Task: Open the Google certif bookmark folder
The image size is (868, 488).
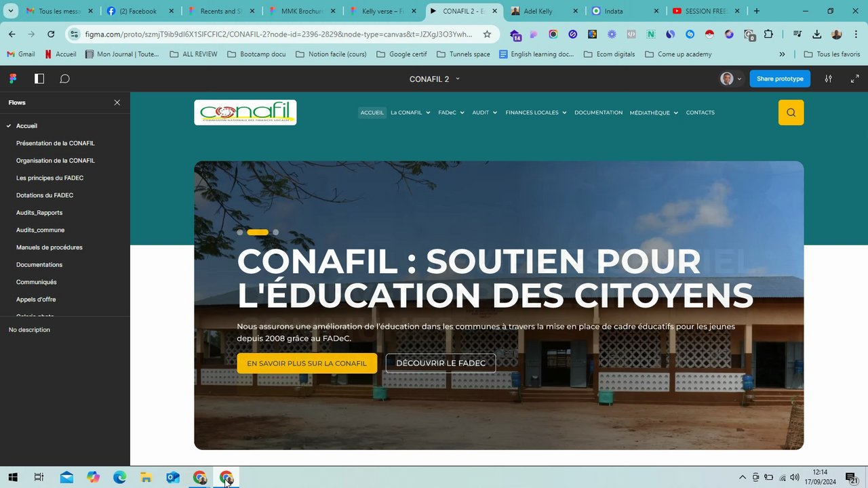Action: [x=401, y=54]
